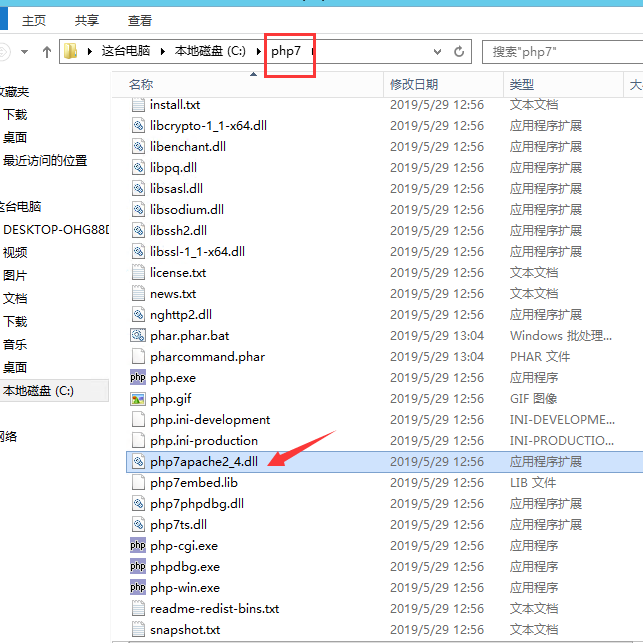Sort files by the 修改日期 column header

point(414,85)
